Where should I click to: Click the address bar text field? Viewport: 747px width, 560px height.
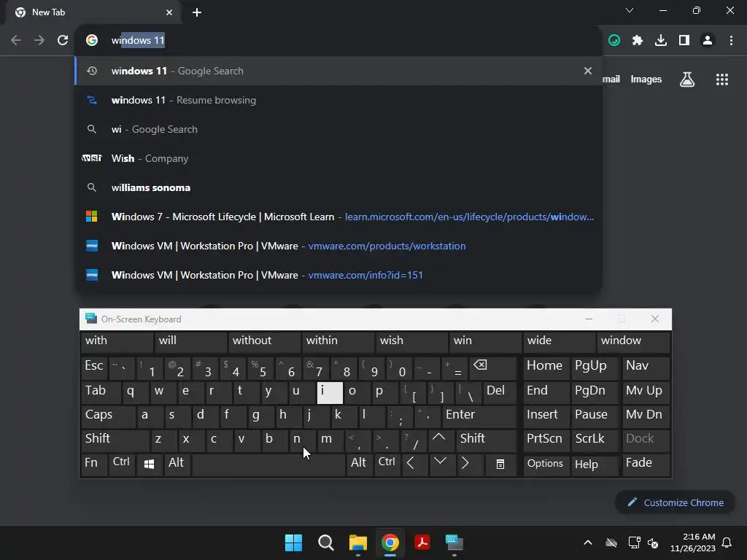point(338,41)
